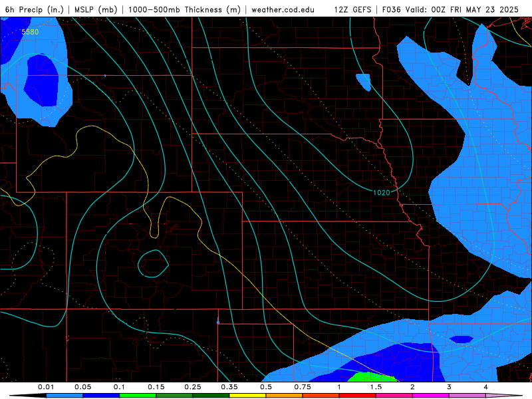Click the '0.05' legend value
Viewport: 532px width, 399px height.
click(82, 387)
